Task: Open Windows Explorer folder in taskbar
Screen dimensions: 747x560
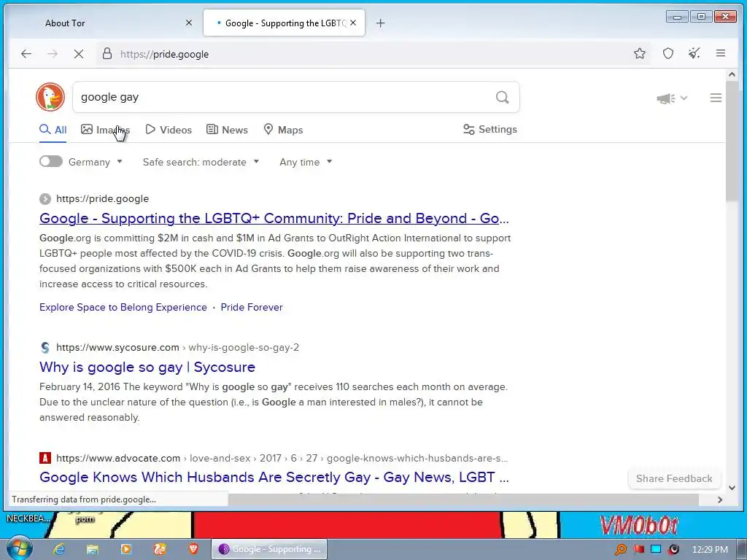Action: tap(93, 548)
